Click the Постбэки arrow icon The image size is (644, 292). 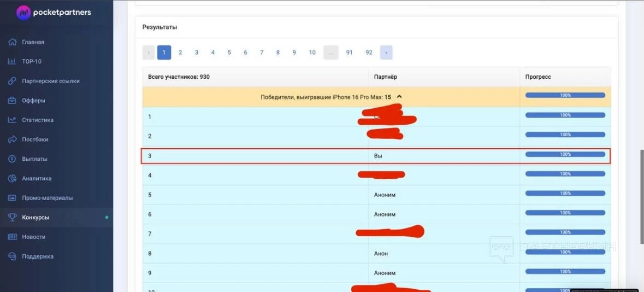click(x=11, y=139)
